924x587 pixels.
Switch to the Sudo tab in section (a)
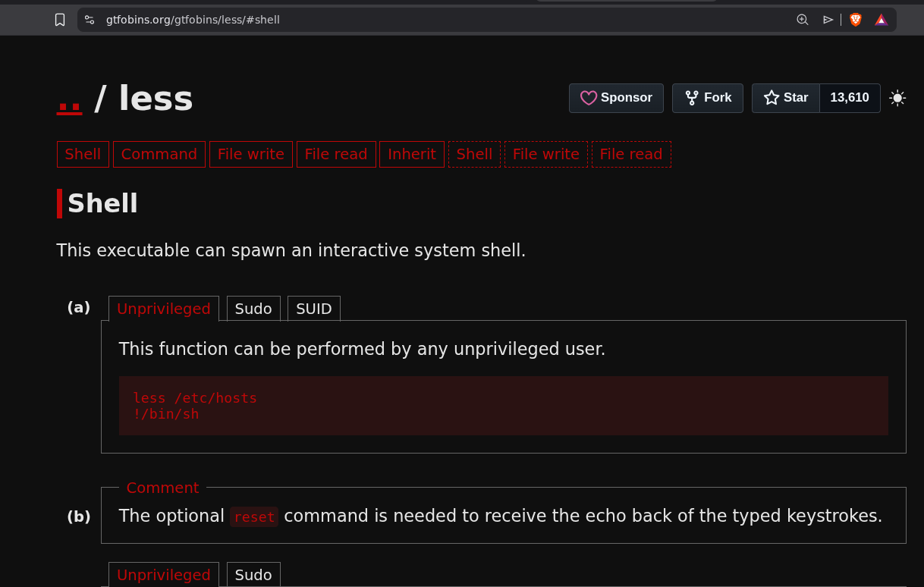tap(253, 309)
